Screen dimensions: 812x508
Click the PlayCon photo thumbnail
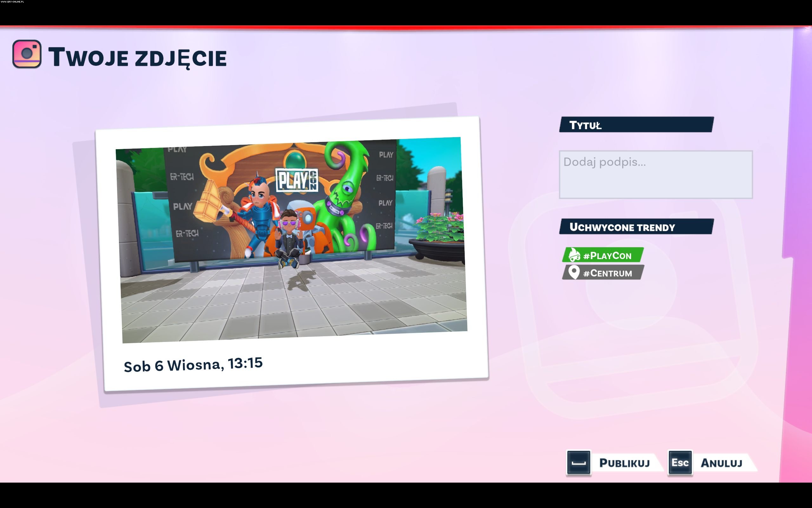(x=291, y=240)
